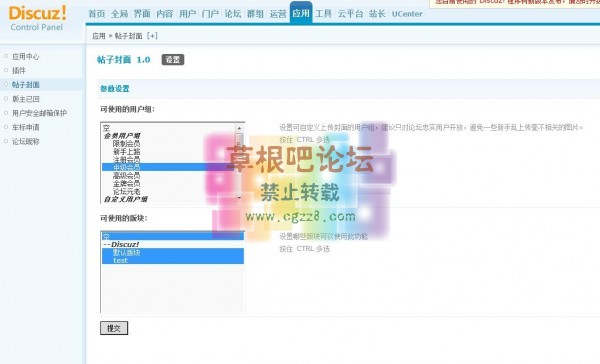Click the 提交 submit button
Screen dimensions: 600x364
tap(114, 328)
